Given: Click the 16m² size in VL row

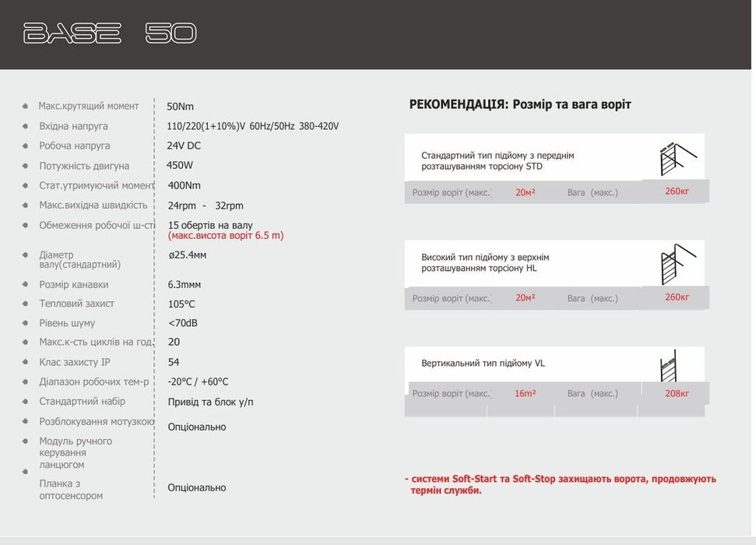Looking at the screenshot, I should tap(525, 393).
